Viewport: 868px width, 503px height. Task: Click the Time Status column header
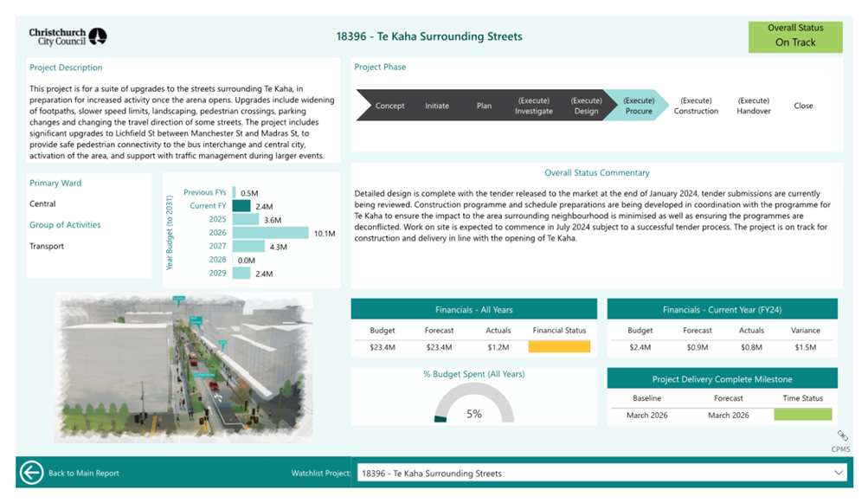coord(803,397)
